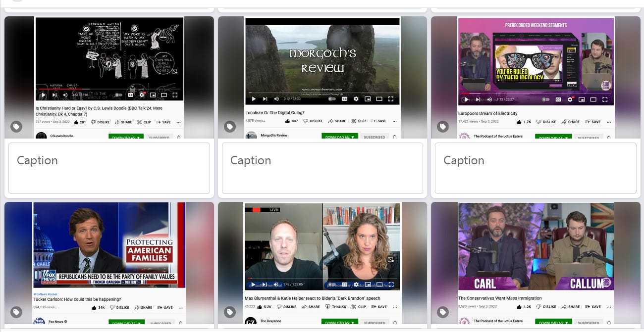644x332 pixels.
Task: Click the Caption field under the Morgoth's Review image
Action: tap(322, 168)
